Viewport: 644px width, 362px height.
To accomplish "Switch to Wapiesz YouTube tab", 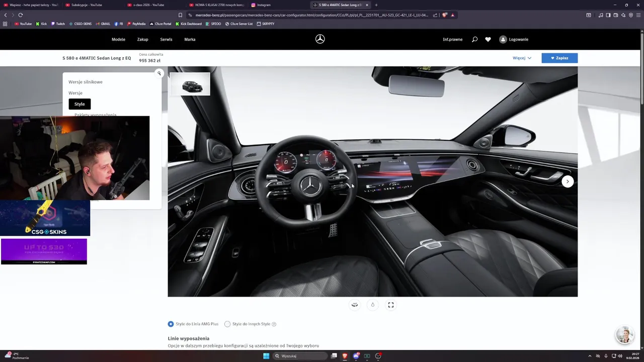I will click(x=30, y=5).
